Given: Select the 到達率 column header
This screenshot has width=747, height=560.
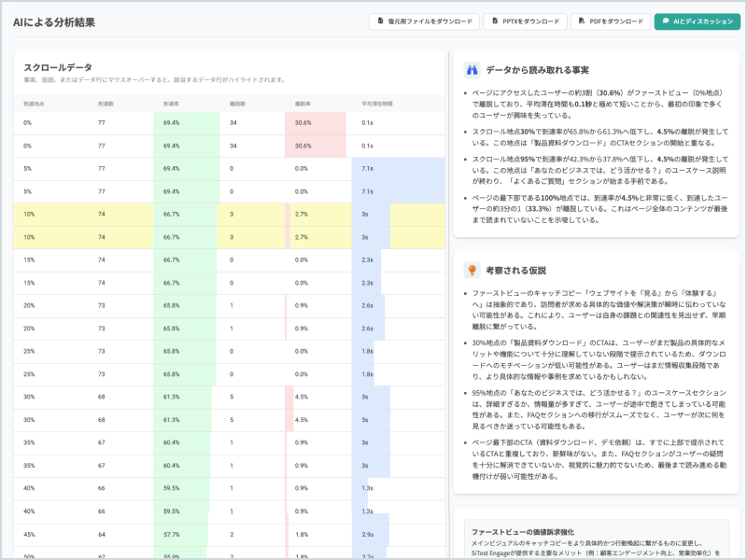Looking at the screenshot, I should [171, 104].
